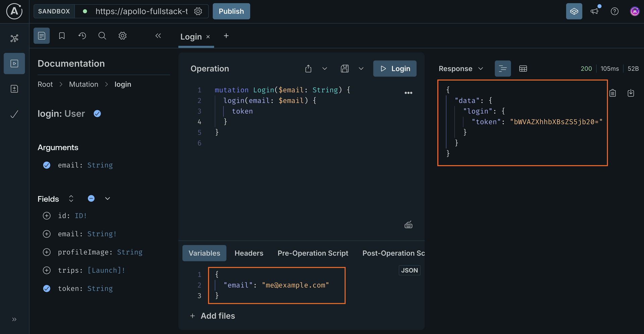Open the save operation dropdown arrow
Image resolution: width=644 pixels, height=334 pixels.
pyautogui.click(x=361, y=69)
